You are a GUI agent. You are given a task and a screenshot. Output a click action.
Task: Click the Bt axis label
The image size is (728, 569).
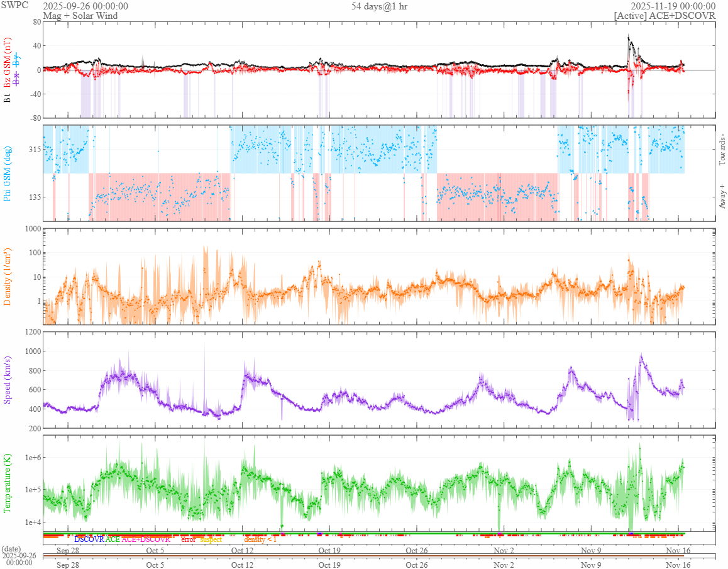tap(7, 98)
